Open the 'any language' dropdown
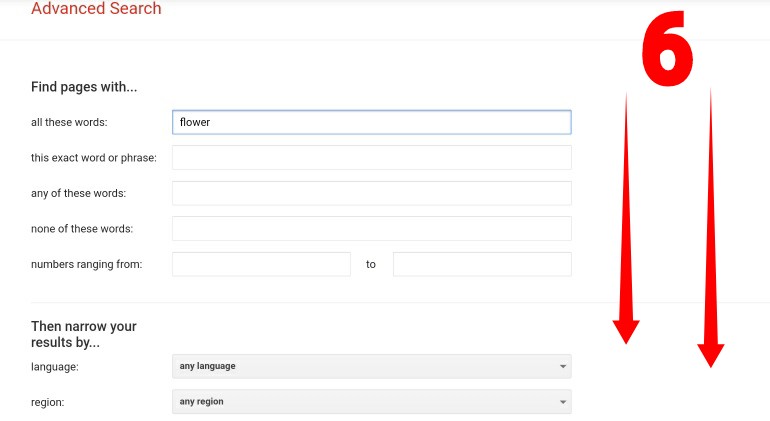 [x=372, y=366]
